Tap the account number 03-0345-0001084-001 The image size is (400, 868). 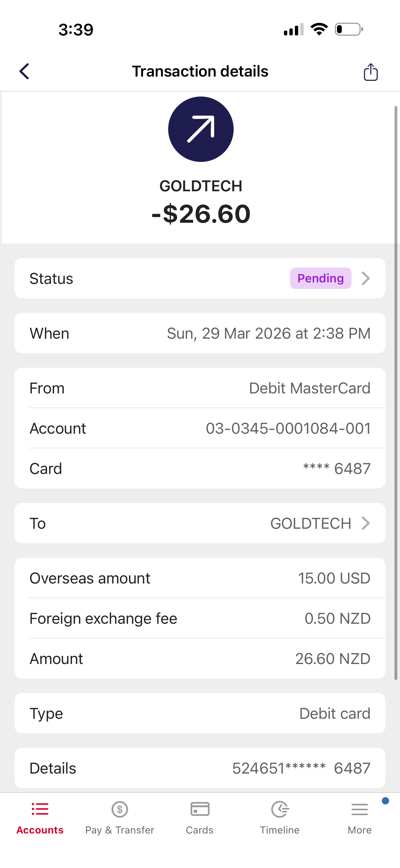pyautogui.click(x=288, y=428)
